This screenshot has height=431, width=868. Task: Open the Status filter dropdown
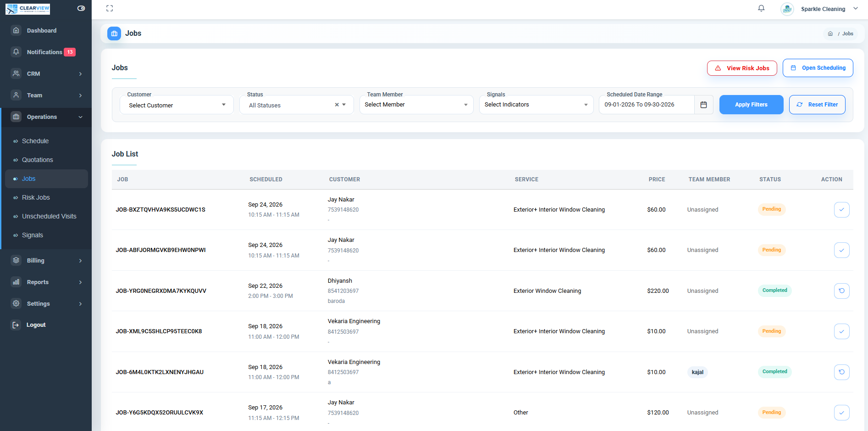[x=297, y=105]
